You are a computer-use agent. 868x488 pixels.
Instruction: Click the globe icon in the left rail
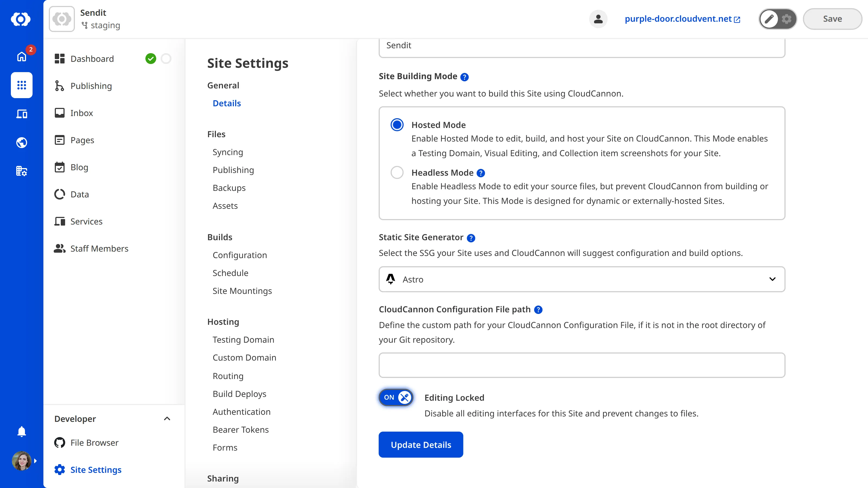[x=22, y=142]
